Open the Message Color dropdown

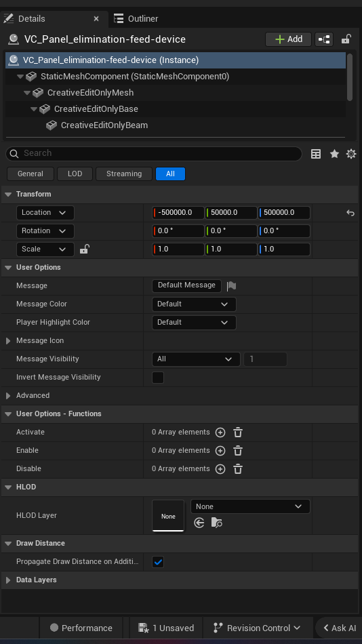click(x=194, y=304)
